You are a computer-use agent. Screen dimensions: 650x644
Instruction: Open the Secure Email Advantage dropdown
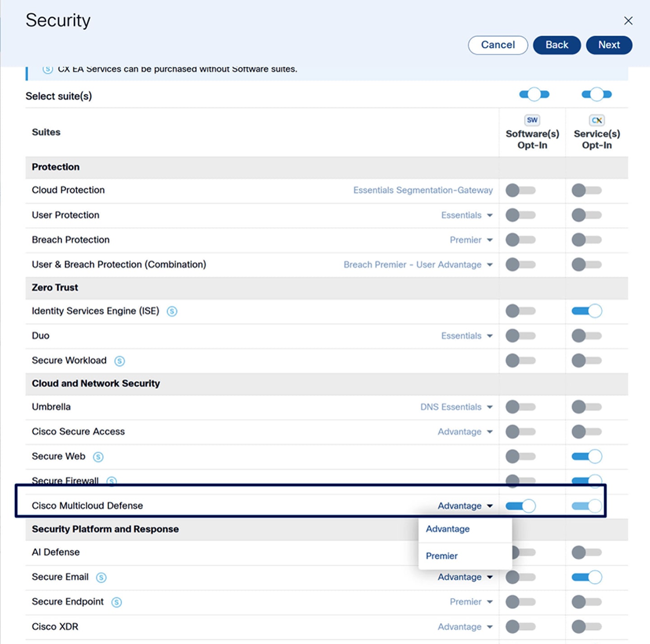coord(465,577)
